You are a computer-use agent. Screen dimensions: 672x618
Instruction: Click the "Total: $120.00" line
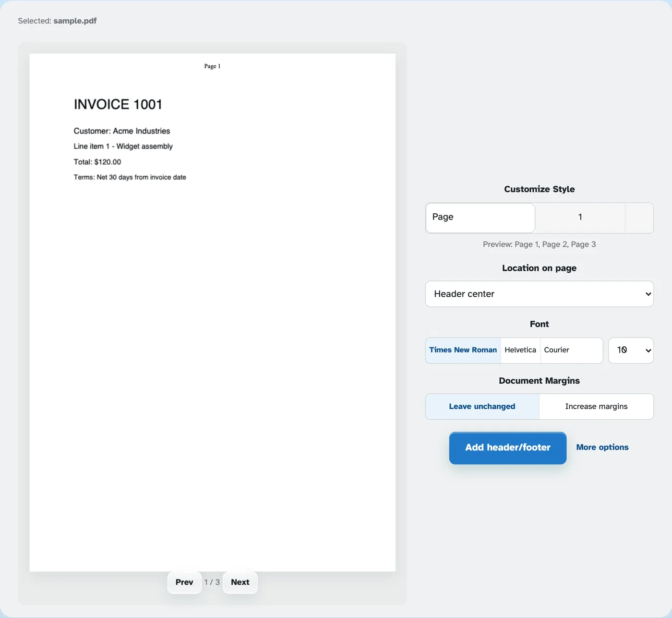click(x=97, y=162)
